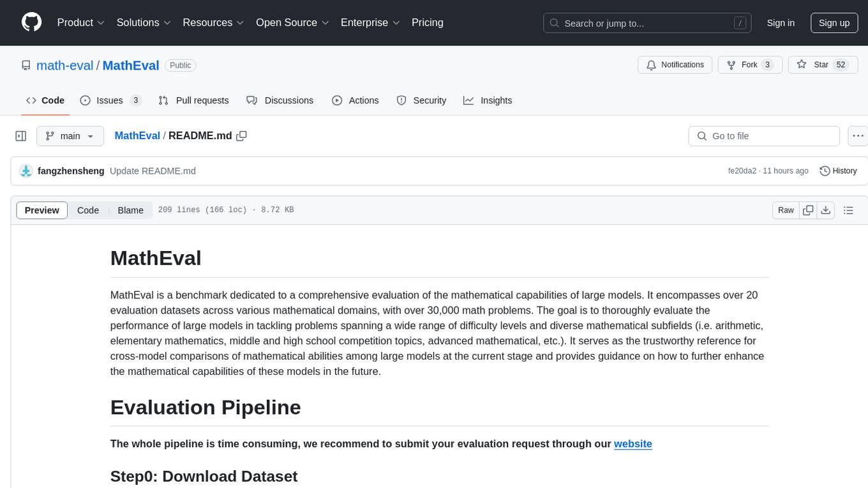Open the GitHub homepage logo
Viewport: 868px width, 488px height.
click(31, 22)
